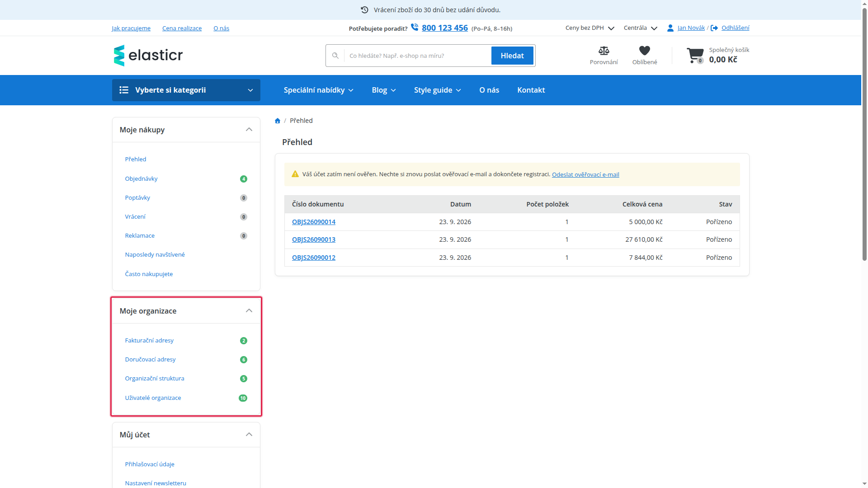868x488 pixels.
Task: Click the phone handset icon
Action: 415,28
